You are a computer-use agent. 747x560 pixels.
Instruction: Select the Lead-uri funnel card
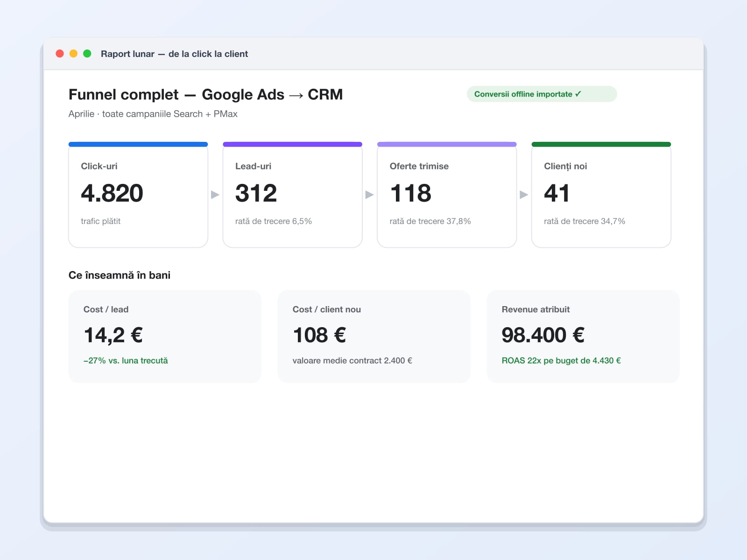(x=293, y=195)
